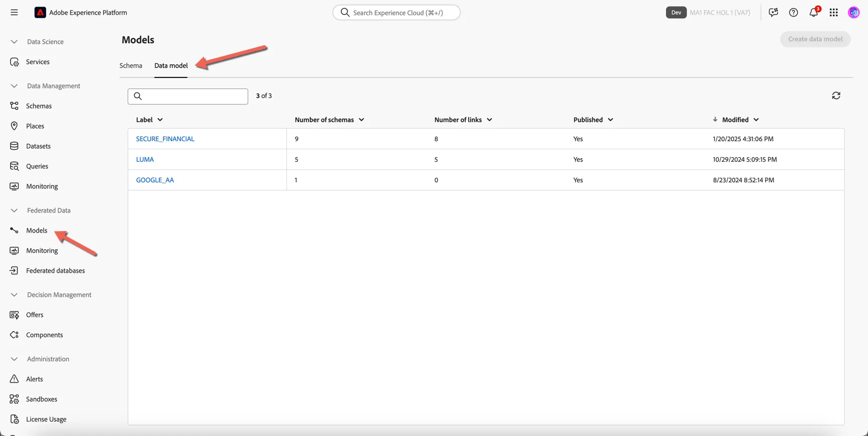Open the SECURE_FINANCIAL data model
Screen dimensions: 868x436
pyautogui.click(x=165, y=139)
